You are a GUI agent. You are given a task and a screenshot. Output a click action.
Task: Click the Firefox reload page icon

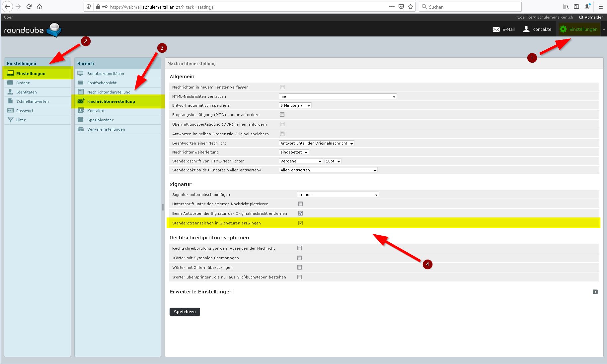(29, 7)
